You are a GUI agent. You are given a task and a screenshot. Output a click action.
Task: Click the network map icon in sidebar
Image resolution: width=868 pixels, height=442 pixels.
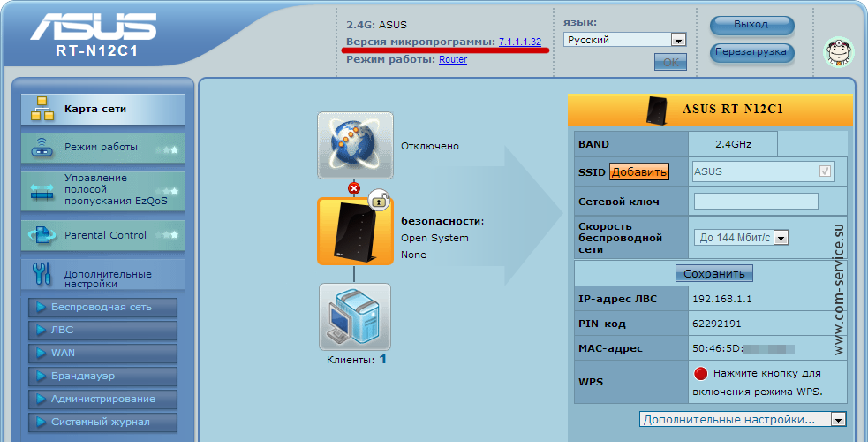(42, 109)
